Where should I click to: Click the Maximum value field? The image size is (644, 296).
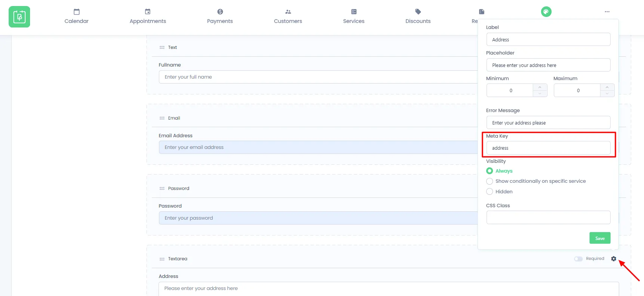tap(577, 90)
